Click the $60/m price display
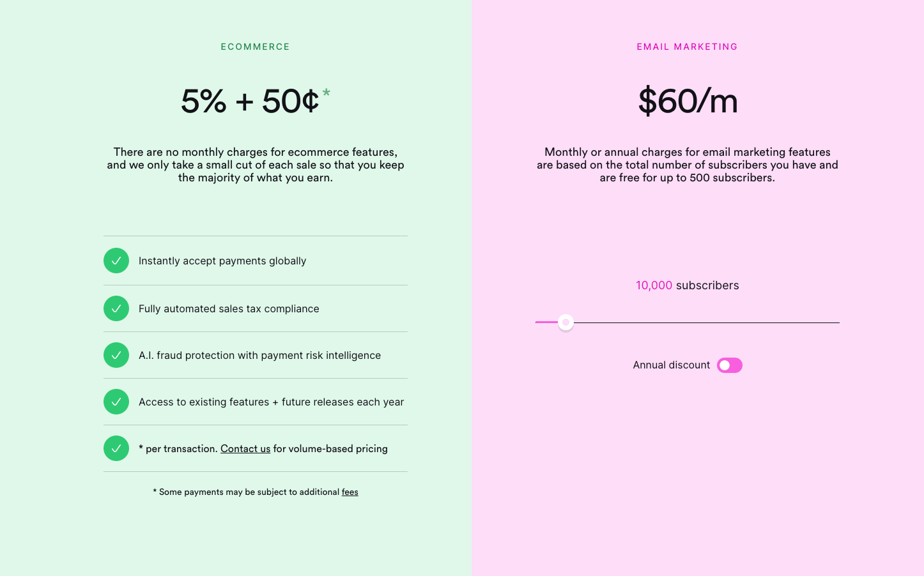Viewport: 924px width, 576px height. point(687,101)
